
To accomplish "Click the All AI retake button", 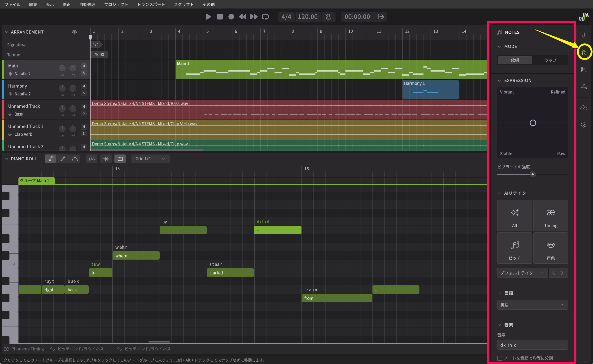I will 515,215.
